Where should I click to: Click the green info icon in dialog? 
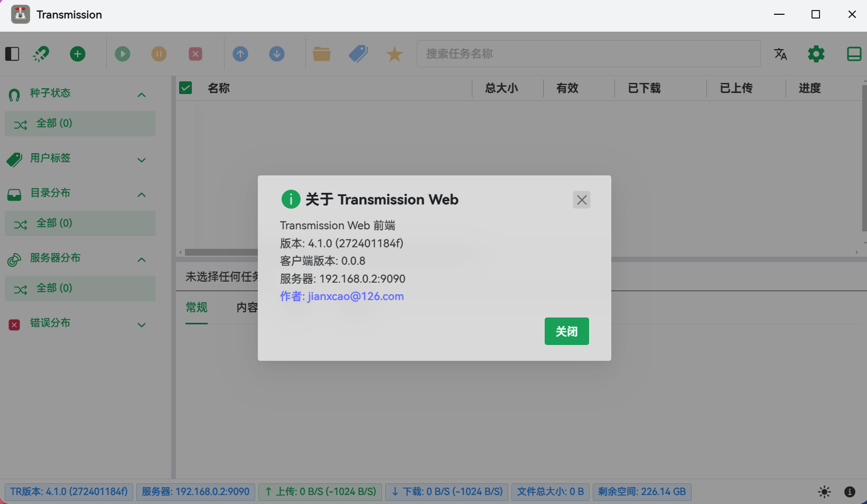[x=291, y=199]
